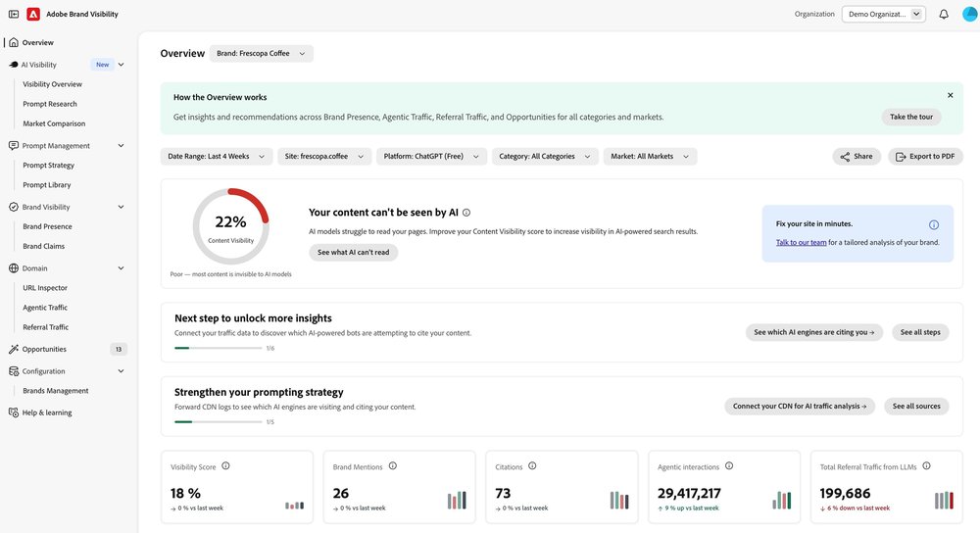Open the URL Inspector
This screenshot has height=533, width=980.
pos(45,288)
